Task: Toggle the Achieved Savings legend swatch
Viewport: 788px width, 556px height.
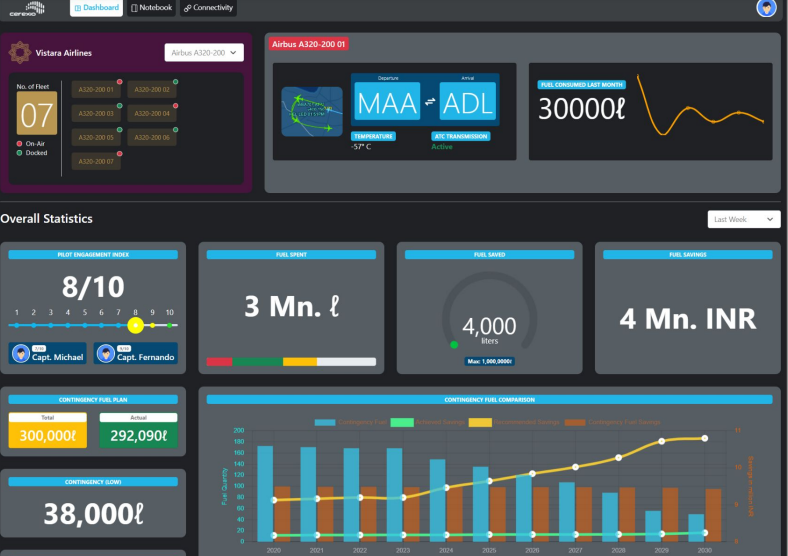Action: 402,422
